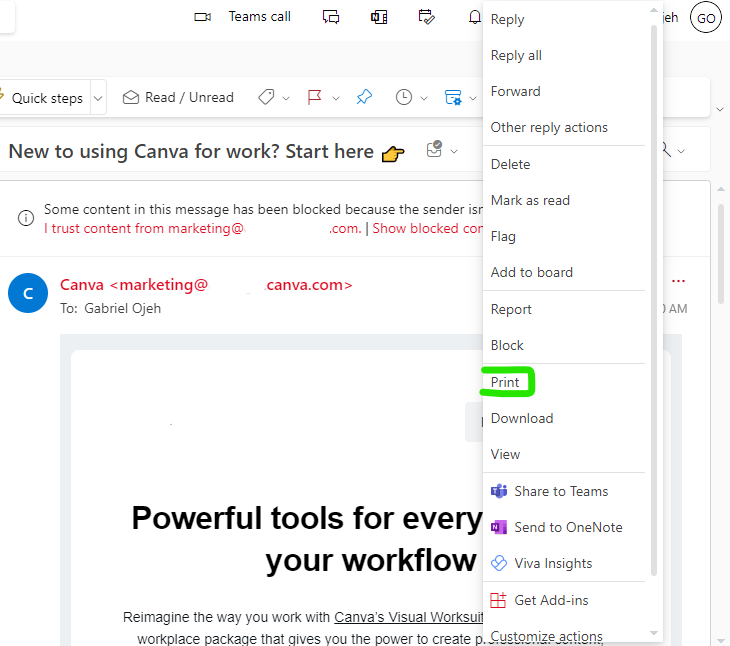The width and height of the screenshot is (730, 646).
Task: Click the mailbox check icon beside subject
Action: (x=434, y=149)
